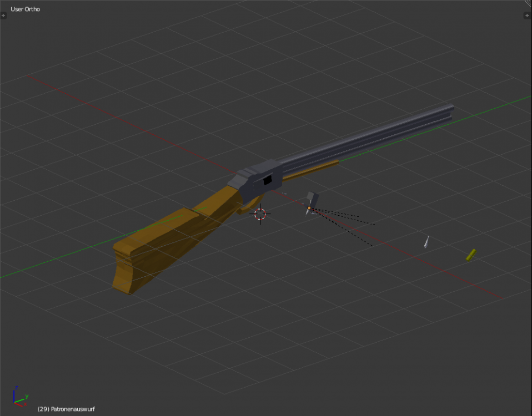
Task: Click the 3D cursor crosshair
Action: pyautogui.click(x=260, y=214)
